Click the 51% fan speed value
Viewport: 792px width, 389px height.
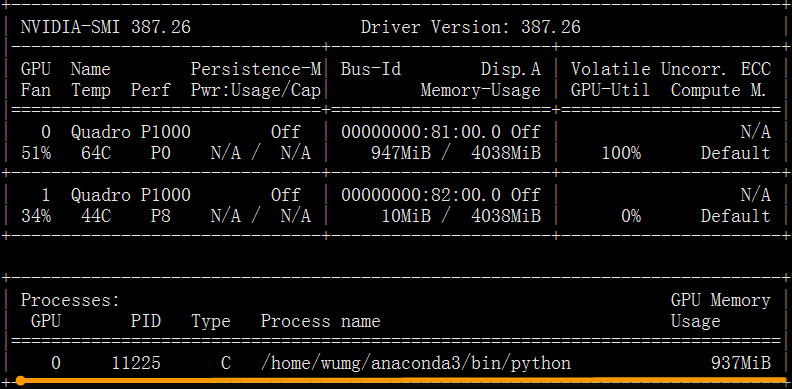pyautogui.click(x=36, y=153)
